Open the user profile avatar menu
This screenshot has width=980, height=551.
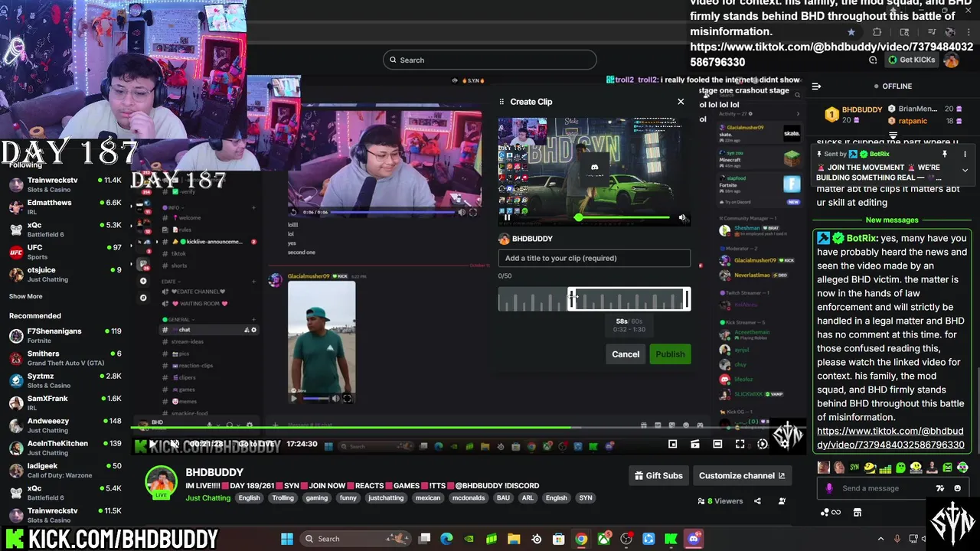point(952,60)
